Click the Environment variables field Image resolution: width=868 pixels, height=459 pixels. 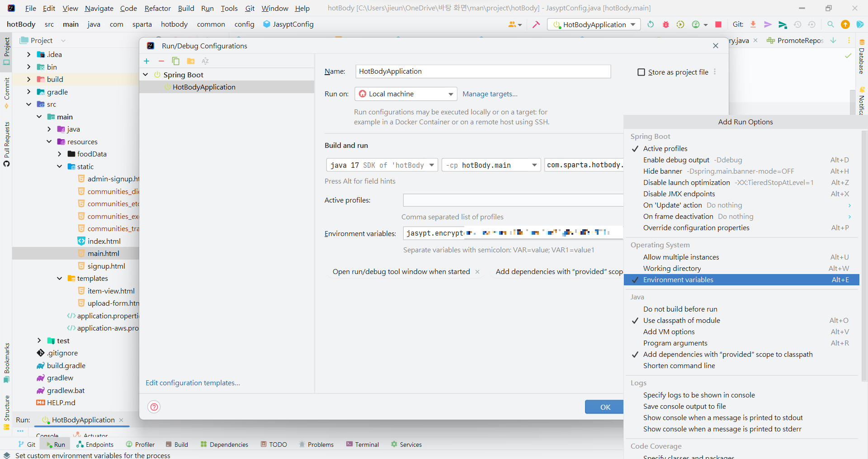513,233
